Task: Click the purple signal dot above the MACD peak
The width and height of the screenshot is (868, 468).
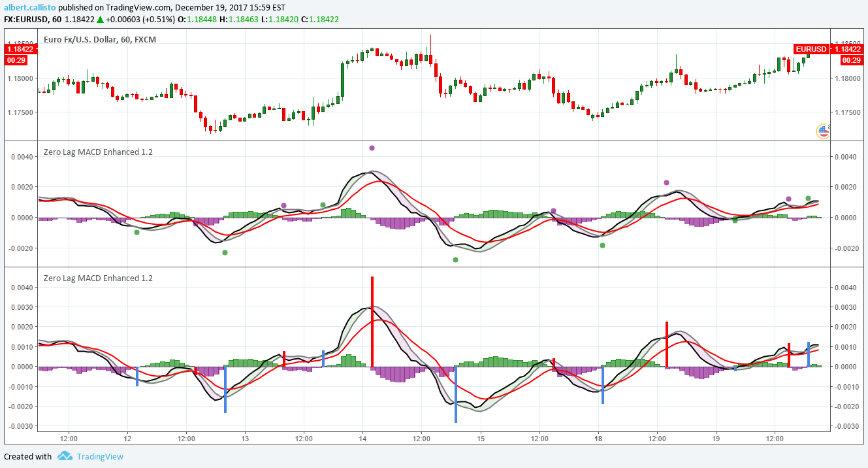Action: [x=370, y=148]
